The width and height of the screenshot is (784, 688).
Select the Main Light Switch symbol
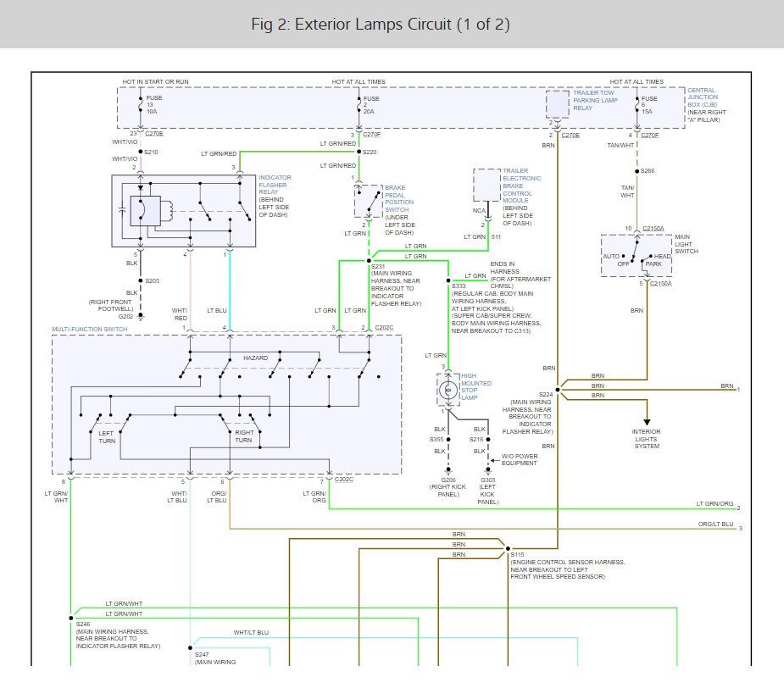(636, 255)
